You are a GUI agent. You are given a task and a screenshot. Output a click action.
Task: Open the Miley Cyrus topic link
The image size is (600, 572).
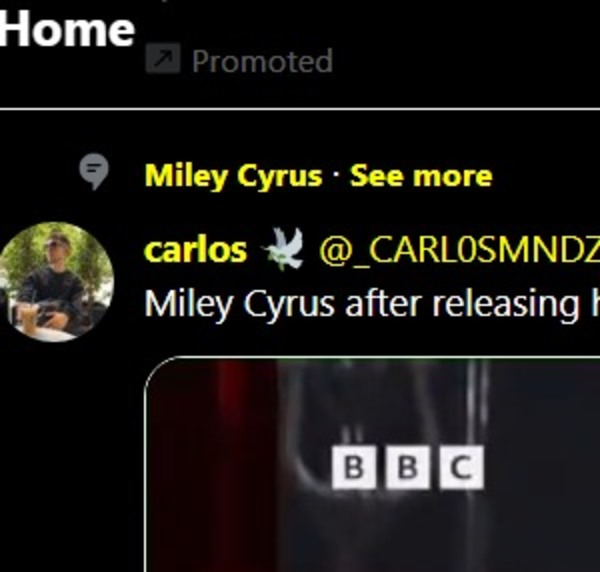(233, 176)
